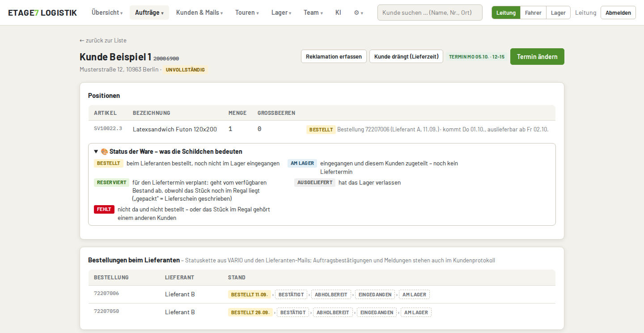Viewport: 644px width, 333px height.
Task: Click ABHOLBEREIT step in order 72207050 row
Action: click(x=333, y=312)
